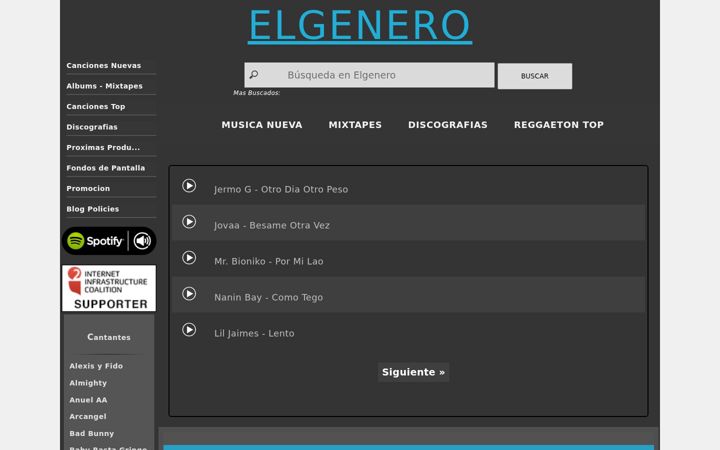Play Lil Jaimes - Lento track

[189, 330]
